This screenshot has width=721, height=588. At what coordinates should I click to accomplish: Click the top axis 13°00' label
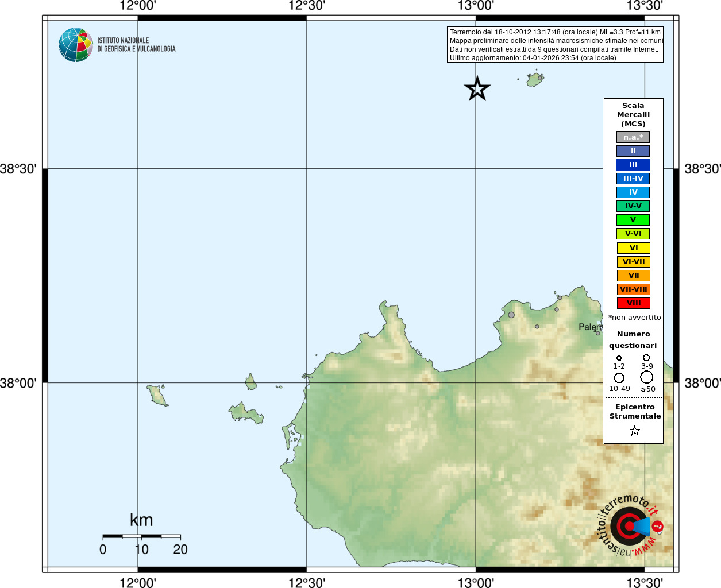(476, 6)
